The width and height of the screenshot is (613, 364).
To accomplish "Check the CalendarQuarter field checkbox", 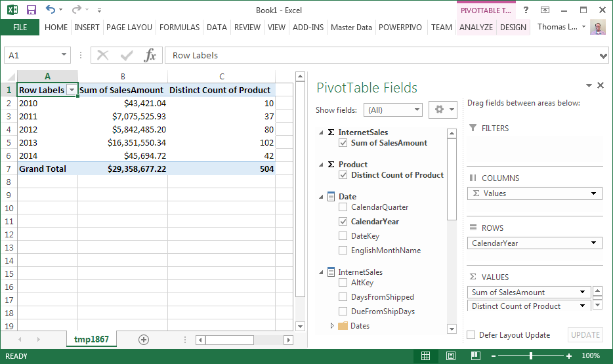I will 343,207.
